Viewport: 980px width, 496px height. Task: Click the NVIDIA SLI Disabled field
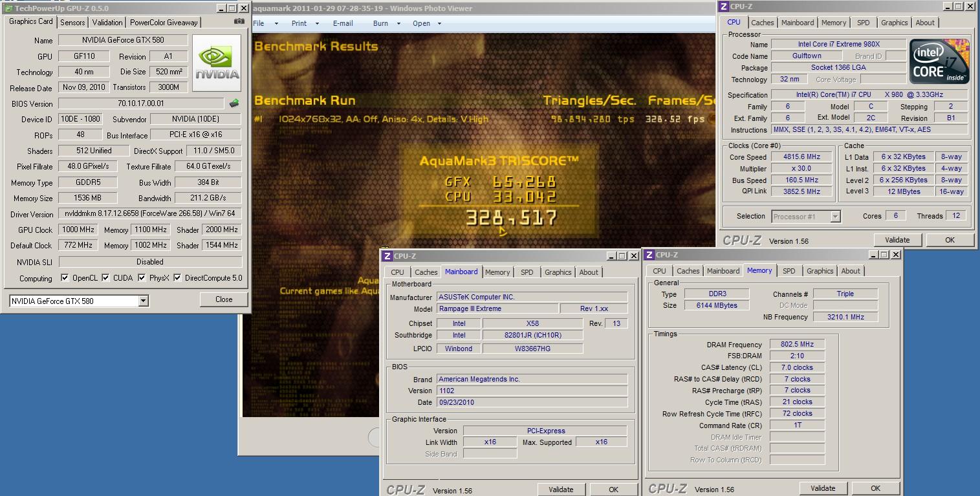[150, 262]
